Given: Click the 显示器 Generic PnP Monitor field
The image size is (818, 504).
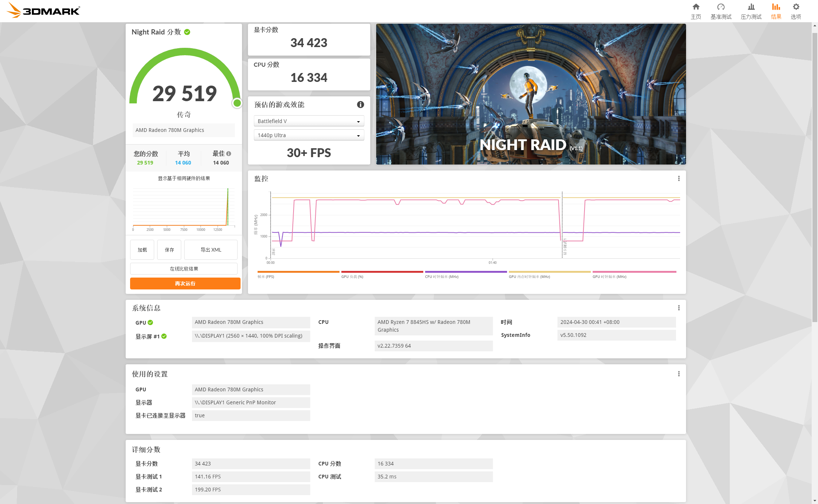Looking at the screenshot, I should coord(251,402).
